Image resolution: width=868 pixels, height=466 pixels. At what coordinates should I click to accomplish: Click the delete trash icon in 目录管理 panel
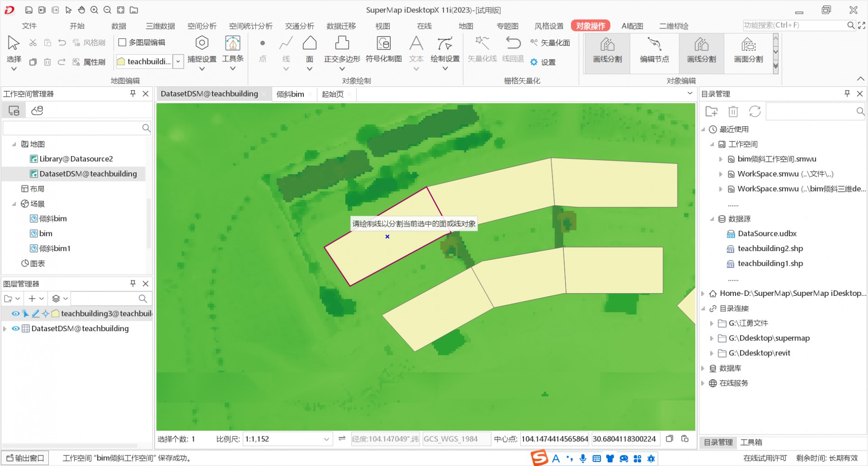[x=733, y=111]
